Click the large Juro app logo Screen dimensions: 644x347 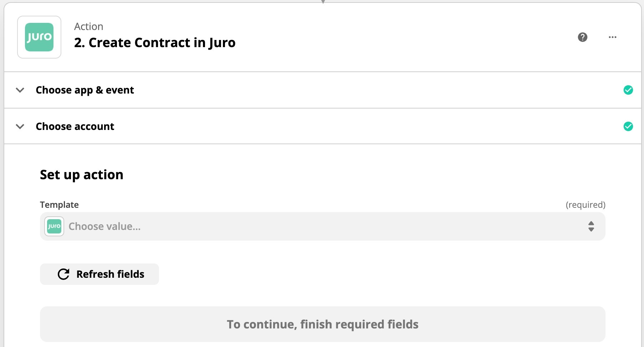39,37
